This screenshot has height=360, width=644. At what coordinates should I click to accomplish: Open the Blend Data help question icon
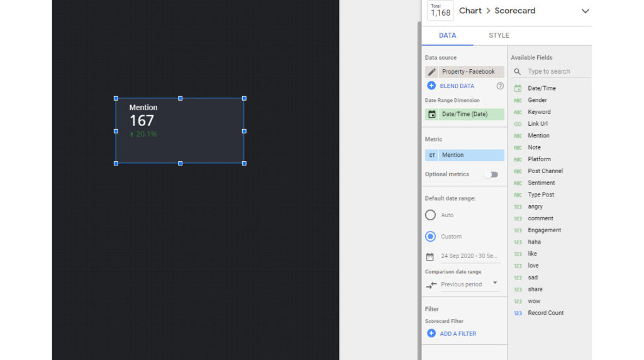pyautogui.click(x=500, y=86)
